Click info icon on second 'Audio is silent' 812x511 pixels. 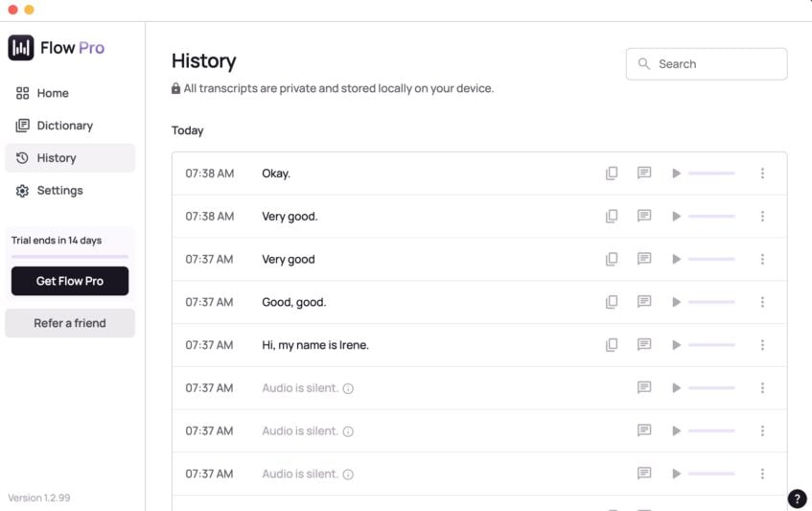click(348, 431)
